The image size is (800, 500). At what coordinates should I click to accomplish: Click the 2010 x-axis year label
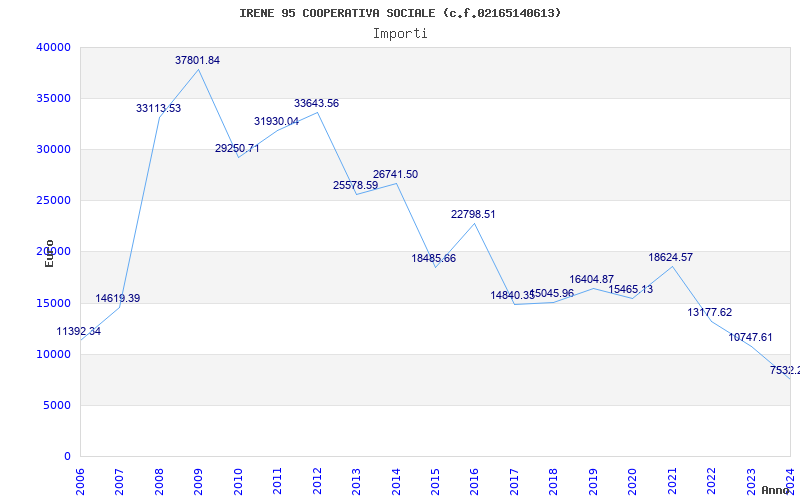click(238, 481)
